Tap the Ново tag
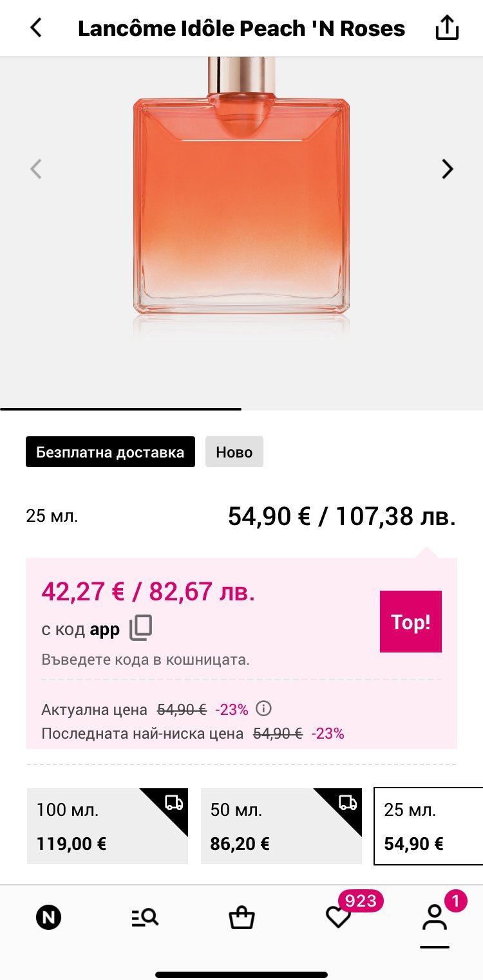This screenshot has height=980, width=483. [234, 452]
